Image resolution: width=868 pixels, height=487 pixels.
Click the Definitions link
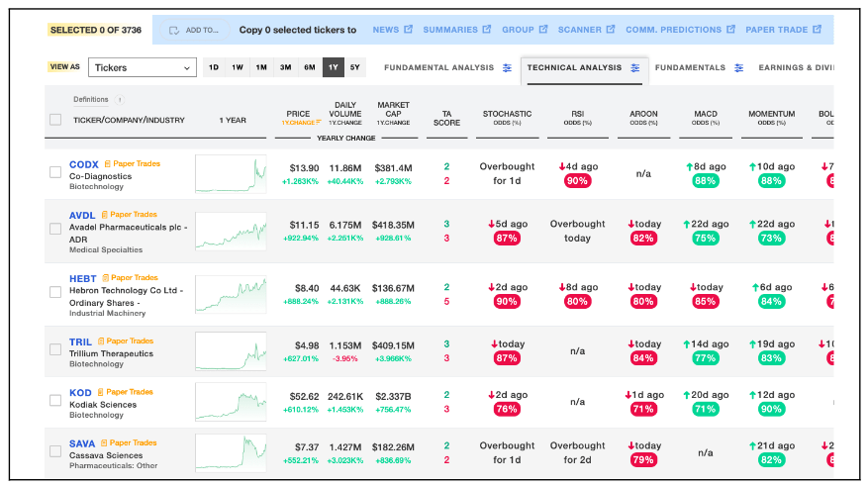click(x=91, y=100)
